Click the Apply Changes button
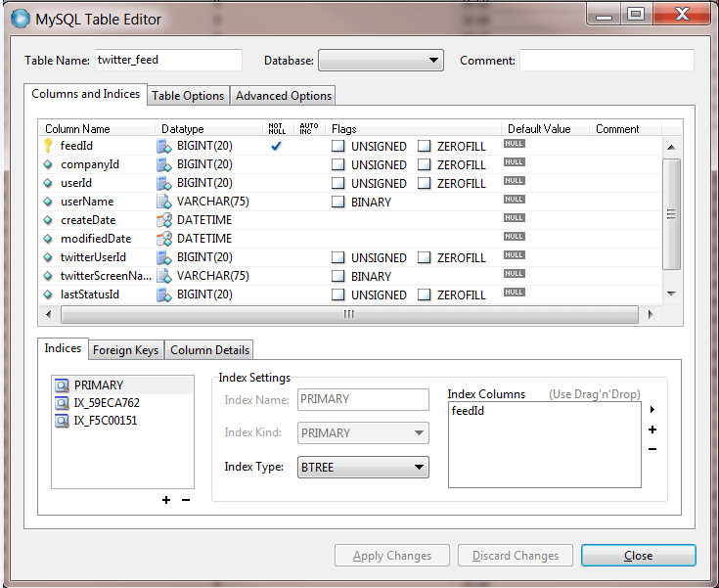The width and height of the screenshot is (719, 588). pos(392,556)
